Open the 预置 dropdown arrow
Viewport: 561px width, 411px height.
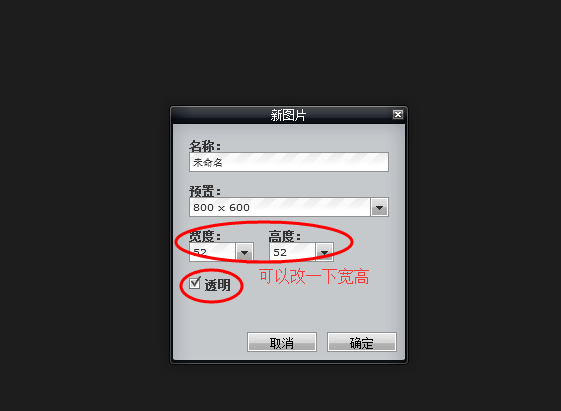pyautogui.click(x=380, y=207)
